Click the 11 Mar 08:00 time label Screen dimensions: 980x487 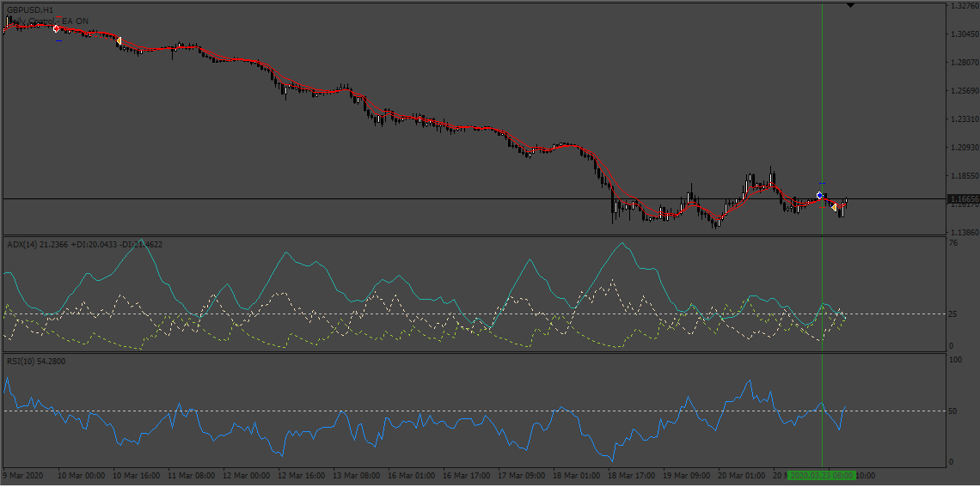tap(191, 475)
